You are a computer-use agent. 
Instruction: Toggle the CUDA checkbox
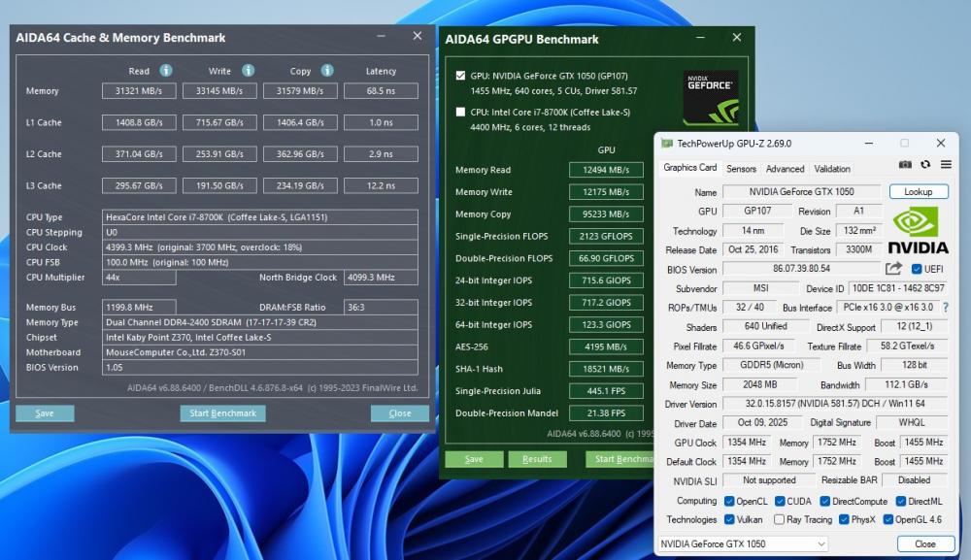(x=780, y=501)
